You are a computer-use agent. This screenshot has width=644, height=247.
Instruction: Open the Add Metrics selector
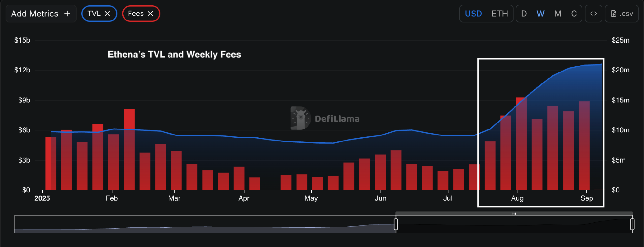41,14
